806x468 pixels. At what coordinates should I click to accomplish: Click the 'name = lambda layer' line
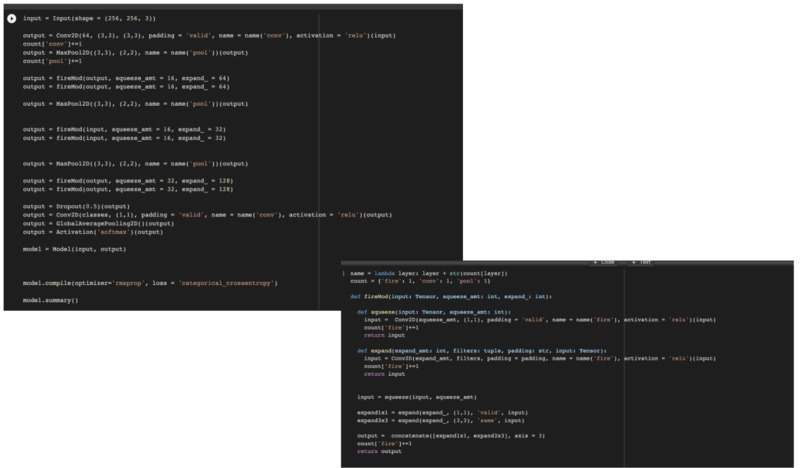(x=429, y=274)
